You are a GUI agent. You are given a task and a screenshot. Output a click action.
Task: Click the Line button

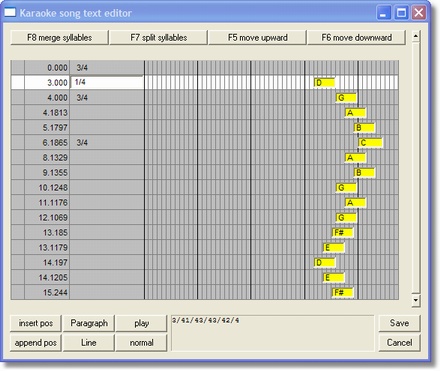(89, 343)
